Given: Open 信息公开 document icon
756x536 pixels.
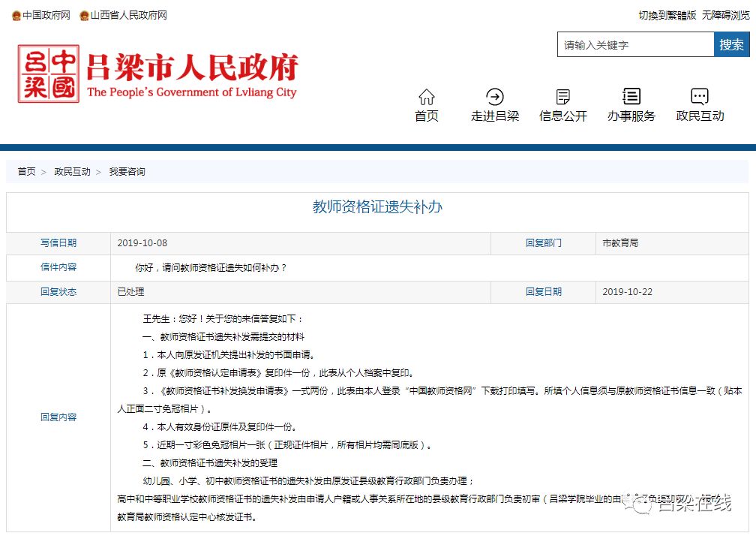Looking at the screenshot, I should (x=562, y=97).
